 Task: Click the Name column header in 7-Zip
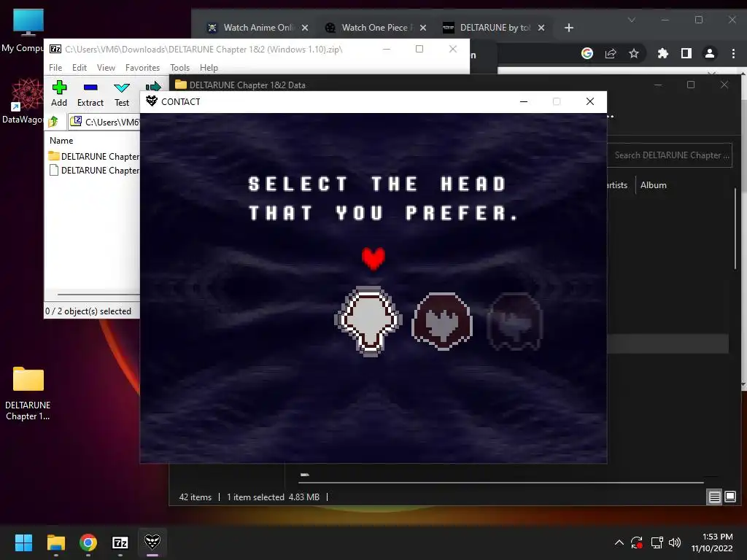pyautogui.click(x=61, y=141)
